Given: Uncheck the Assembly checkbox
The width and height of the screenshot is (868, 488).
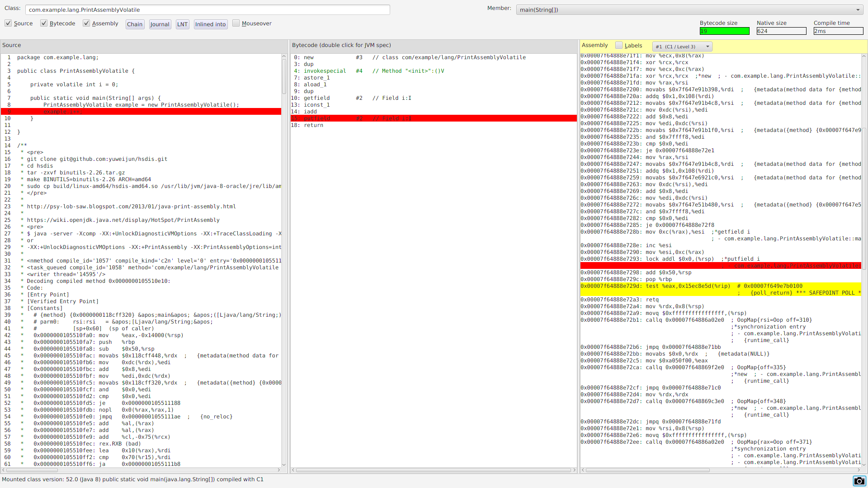Looking at the screenshot, I should (86, 23).
